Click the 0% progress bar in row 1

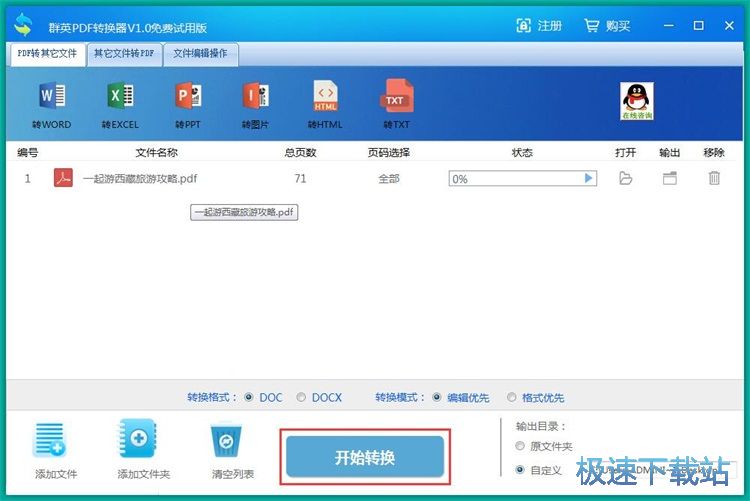point(522,178)
